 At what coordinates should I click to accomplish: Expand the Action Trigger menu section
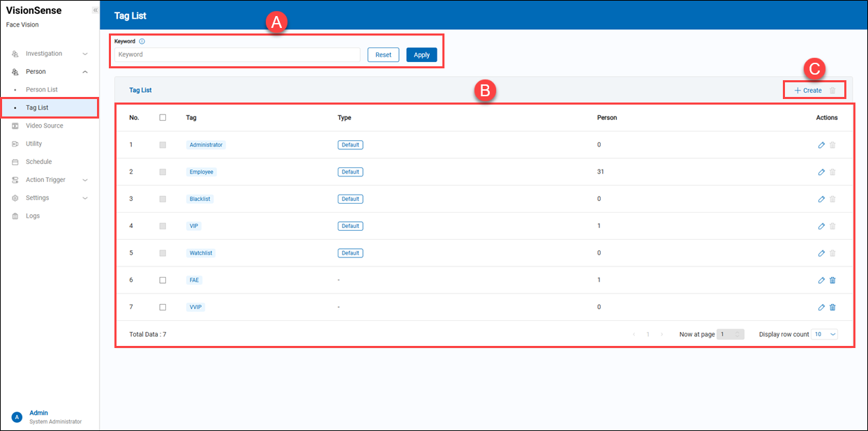50,180
